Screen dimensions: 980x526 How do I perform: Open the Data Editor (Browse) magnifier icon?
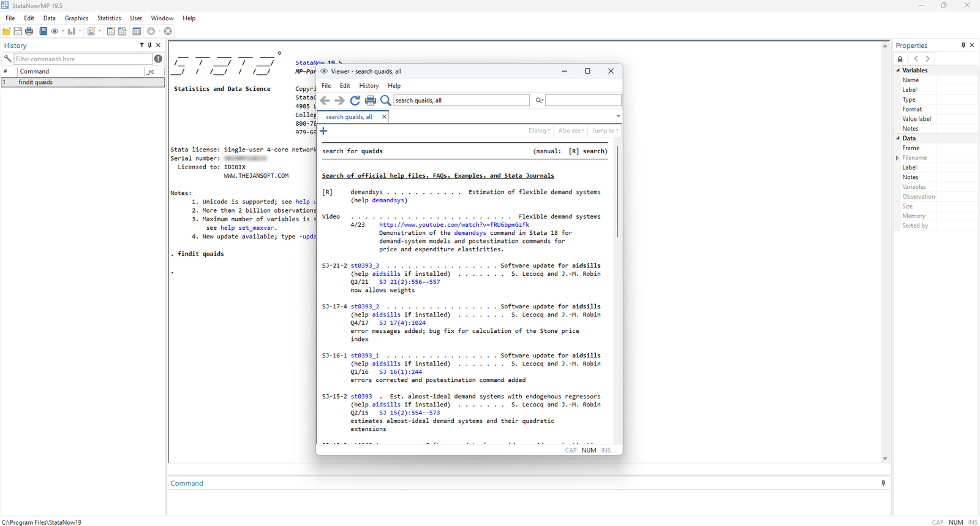coord(123,31)
